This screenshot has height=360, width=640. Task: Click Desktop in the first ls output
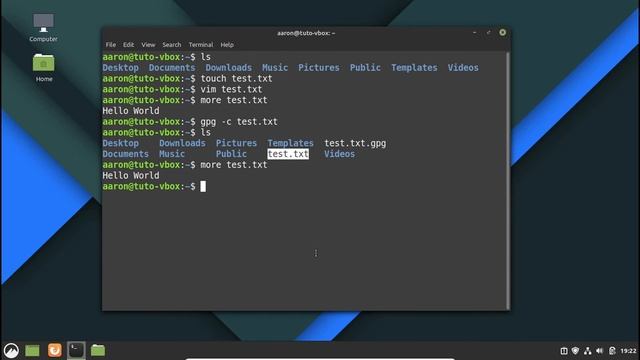coord(120,68)
